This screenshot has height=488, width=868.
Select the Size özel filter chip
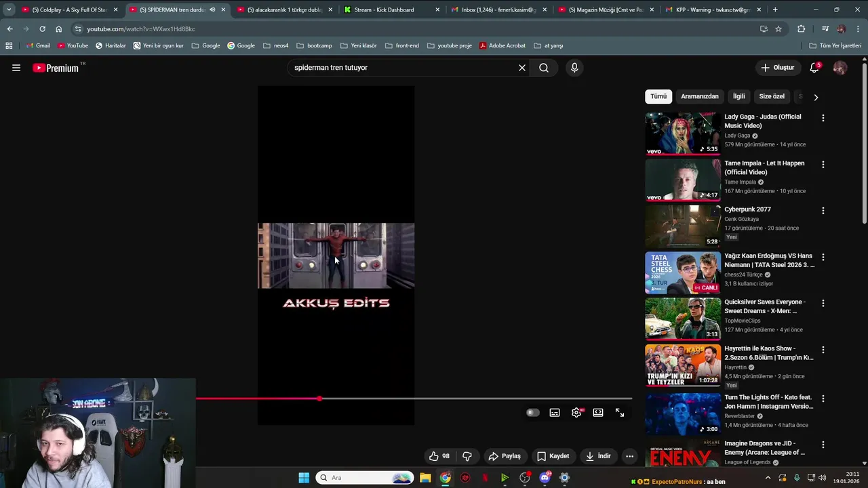tap(772, 96)
